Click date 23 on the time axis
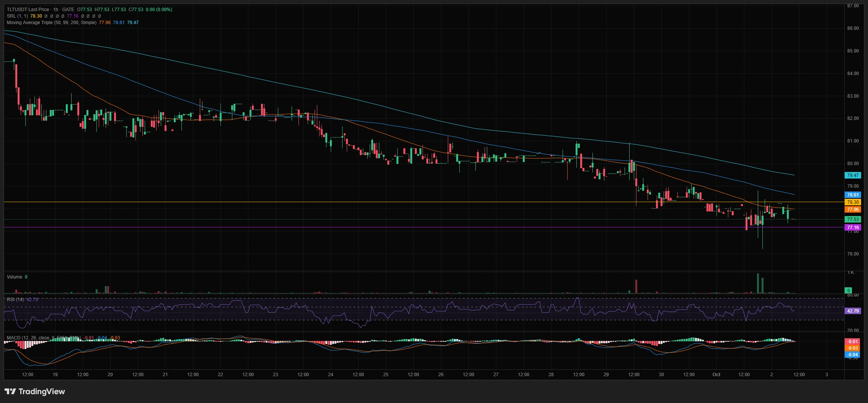This screenshot has width=868, height=403. click(276, 375)
